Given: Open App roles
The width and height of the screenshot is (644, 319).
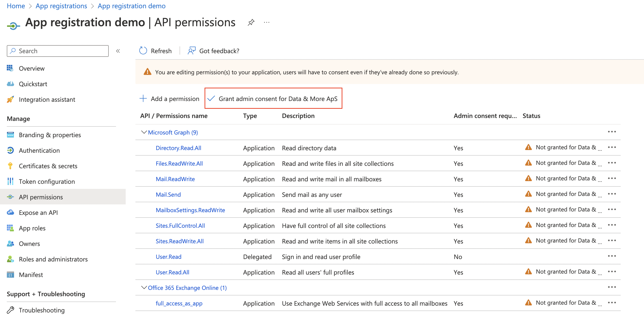Looking at the screenshot, I should [32, 228].
